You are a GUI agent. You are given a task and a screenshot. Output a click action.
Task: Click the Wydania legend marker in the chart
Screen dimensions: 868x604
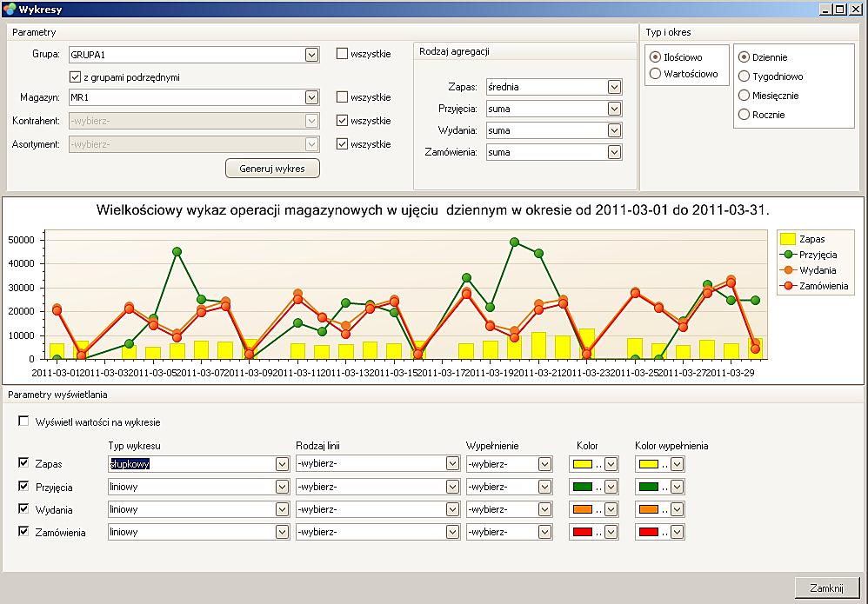pyautogui.click(x=788, y=270)
